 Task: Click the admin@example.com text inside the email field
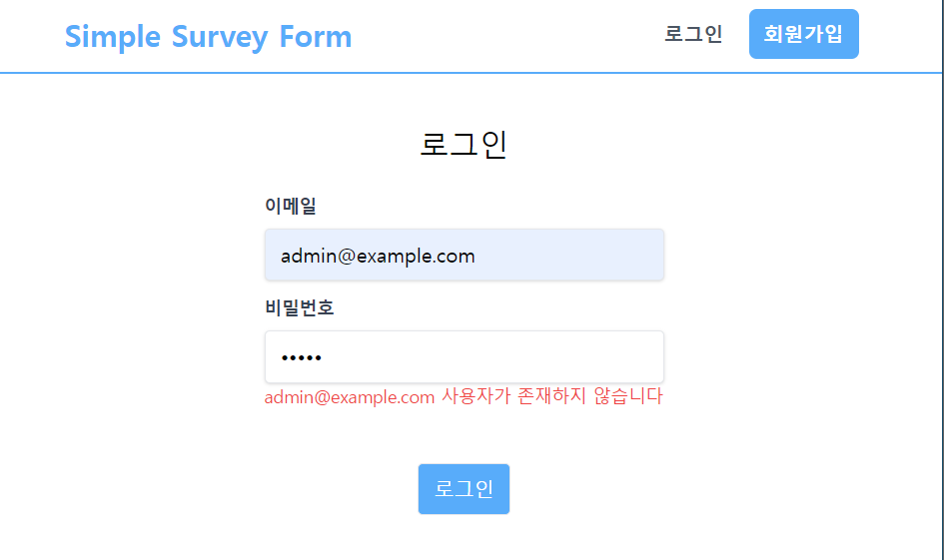click(x=378, y=256)
